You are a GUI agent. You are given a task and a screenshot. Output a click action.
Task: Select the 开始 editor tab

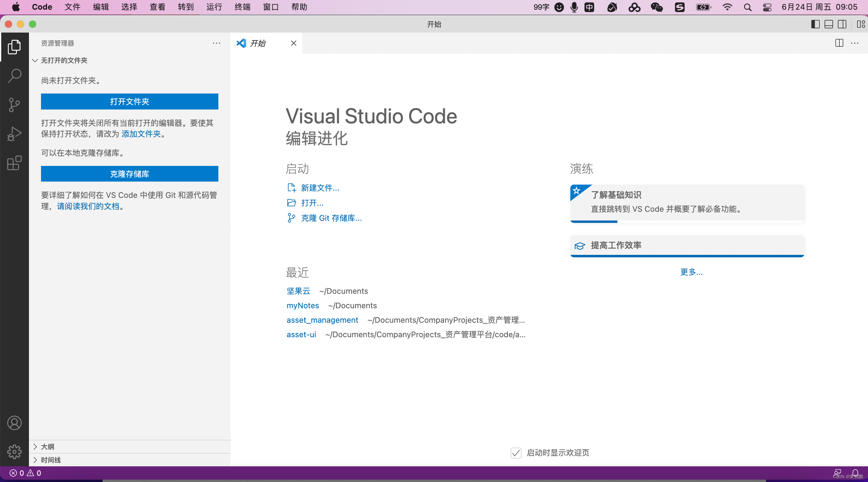(x=258, y=43)
